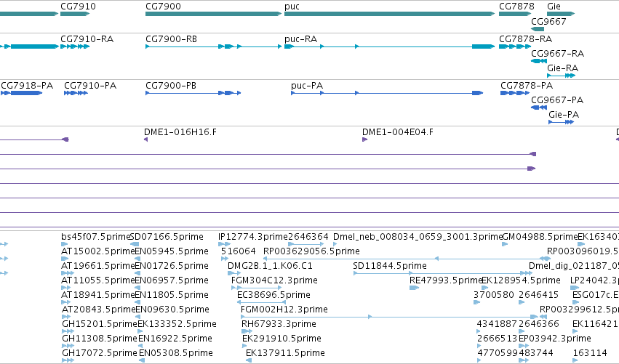Click the CG9667-RA transcript label
This screenshot has width=619, height=364.
(x=557, y=53)
